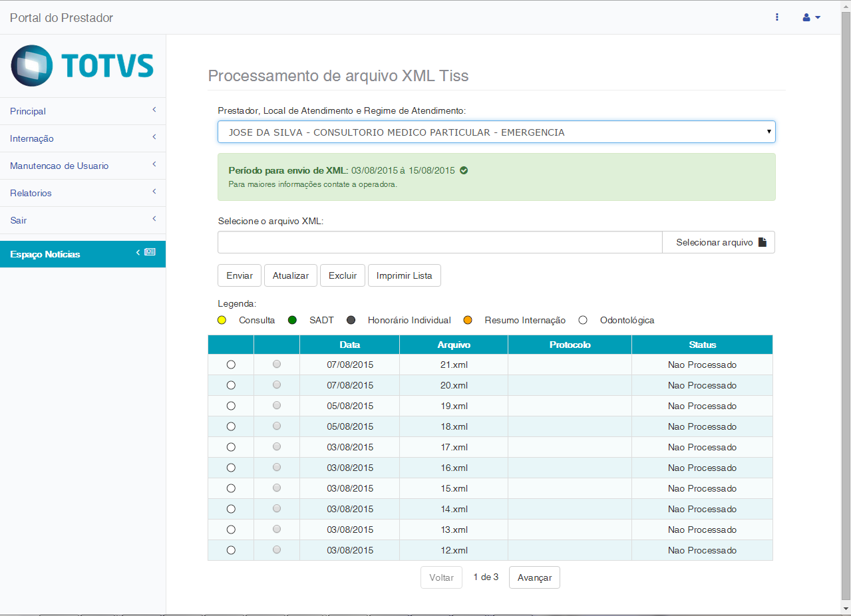Click the Enviar button
Screen dimensions: 851x616
tap(240, 275)
